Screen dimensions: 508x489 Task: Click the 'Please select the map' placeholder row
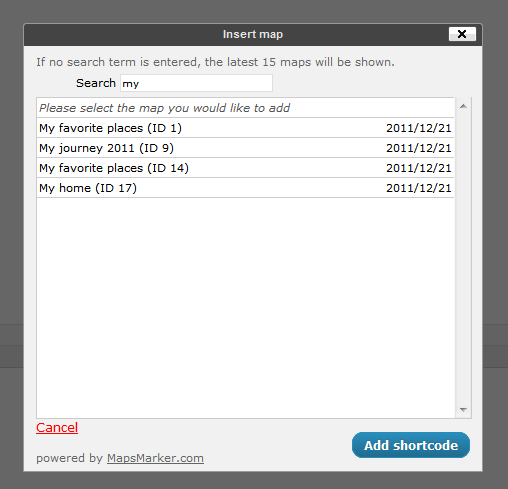245,108
